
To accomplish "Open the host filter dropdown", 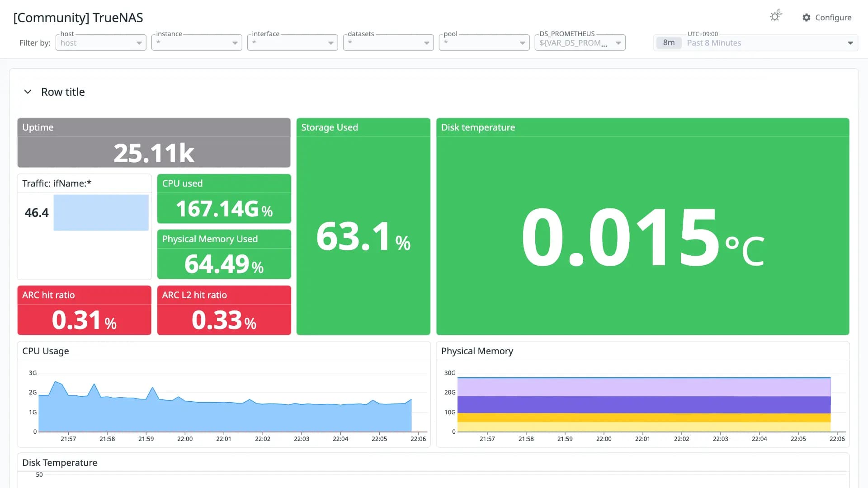I will 101,43.
